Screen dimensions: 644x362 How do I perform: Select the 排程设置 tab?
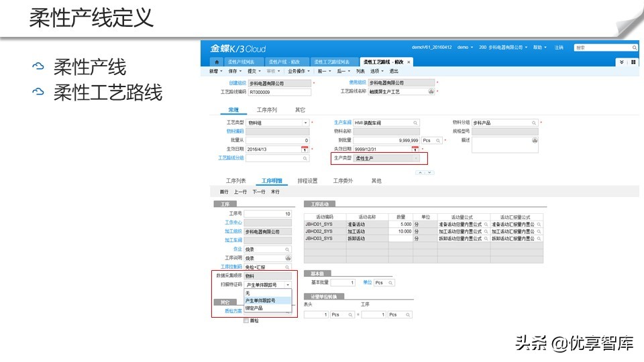click(307, 180)
